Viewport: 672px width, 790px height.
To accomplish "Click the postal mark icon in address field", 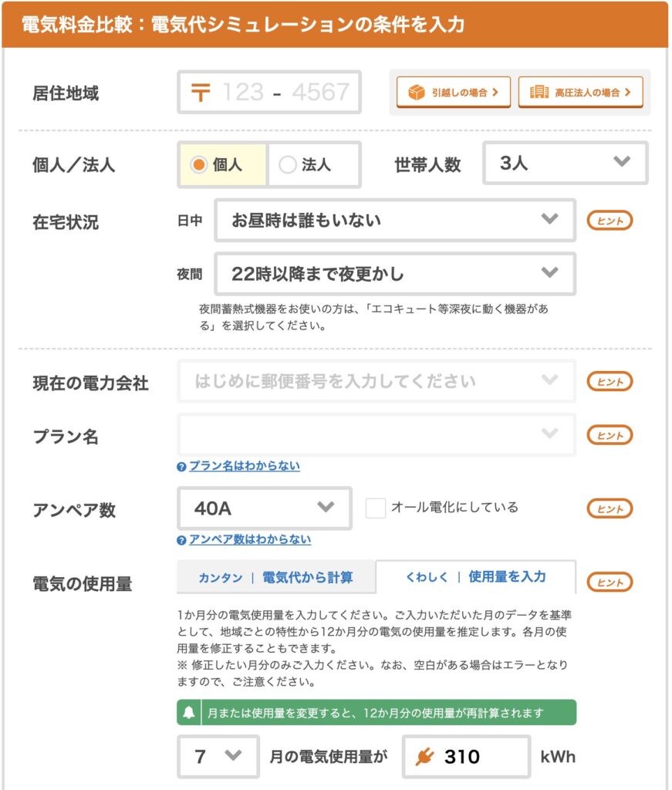I will coord(201,93).
